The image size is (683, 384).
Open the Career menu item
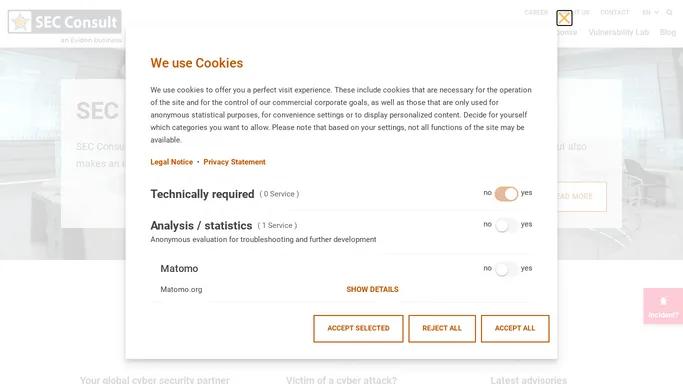pyautogui.click(x=536, y=12)
